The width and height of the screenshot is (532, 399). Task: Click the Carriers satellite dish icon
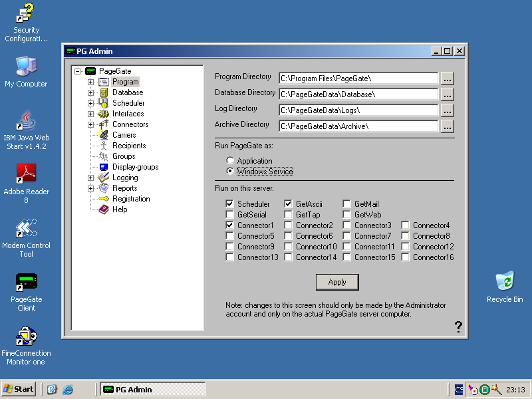(104, 135)
